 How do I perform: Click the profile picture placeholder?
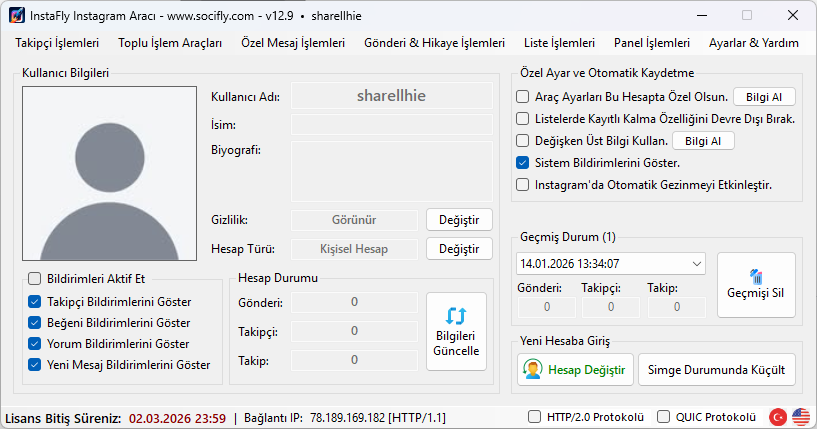(109, 174)
